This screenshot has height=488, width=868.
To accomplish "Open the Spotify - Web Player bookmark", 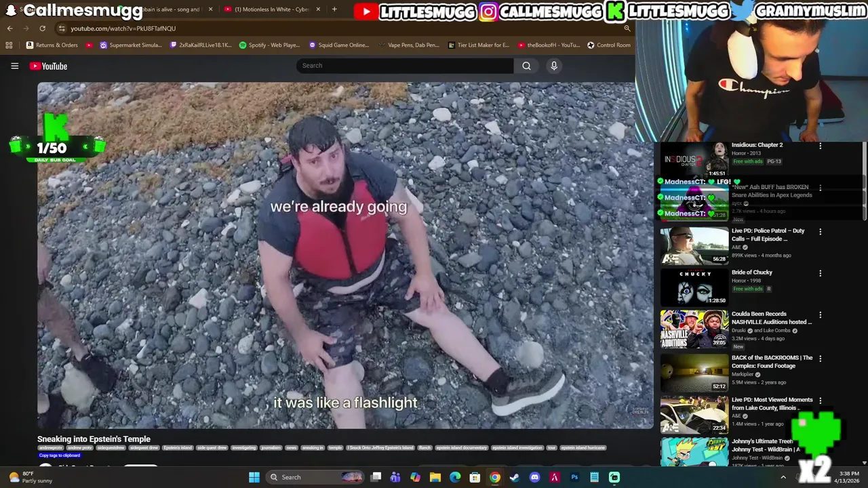I will [269, 45].
